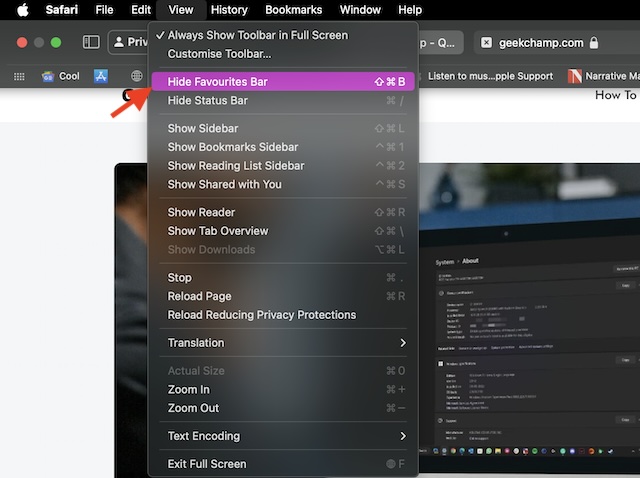This screenshot has height=478, width=640.
Task: Open the Narrative favourite bookmark icon
Action: point(575,76)
